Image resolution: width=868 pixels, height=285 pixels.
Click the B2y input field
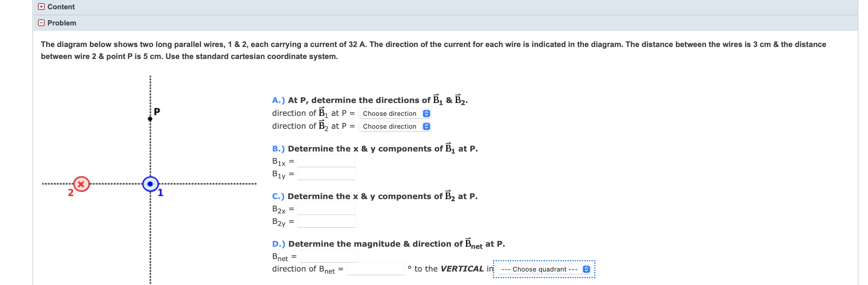tap(326, 222)
